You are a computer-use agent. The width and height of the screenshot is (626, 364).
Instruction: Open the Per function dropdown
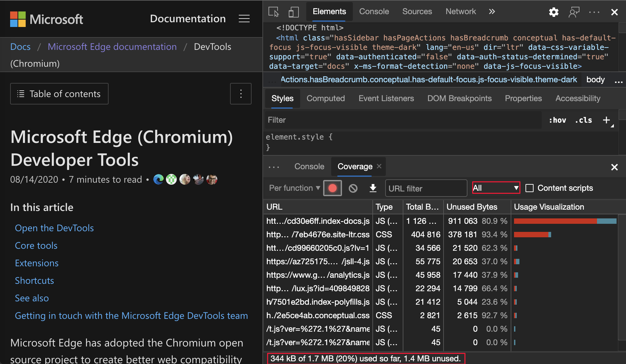point(294,188)
